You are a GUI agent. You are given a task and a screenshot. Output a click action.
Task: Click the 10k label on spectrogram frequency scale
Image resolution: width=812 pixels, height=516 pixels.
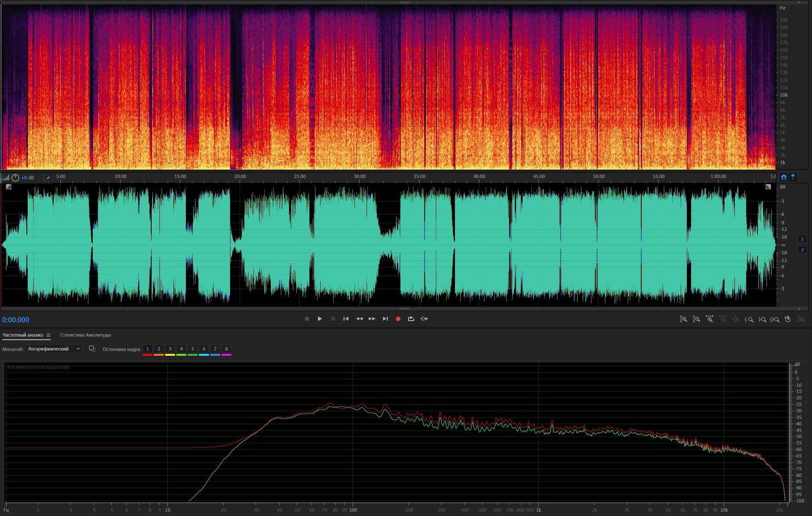coord(784,95)
